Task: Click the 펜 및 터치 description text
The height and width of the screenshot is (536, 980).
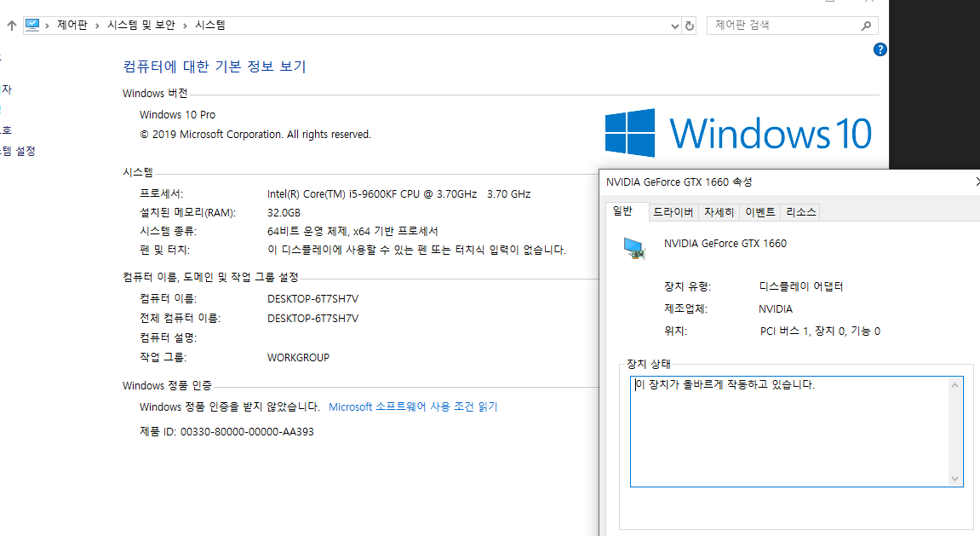Action: 417,251
